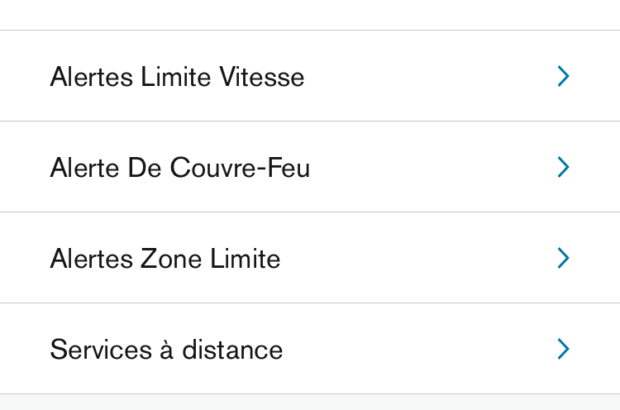Click the "Alerte De Couvre-Feu" text label

pyautogui.click(x=180, y=168)
